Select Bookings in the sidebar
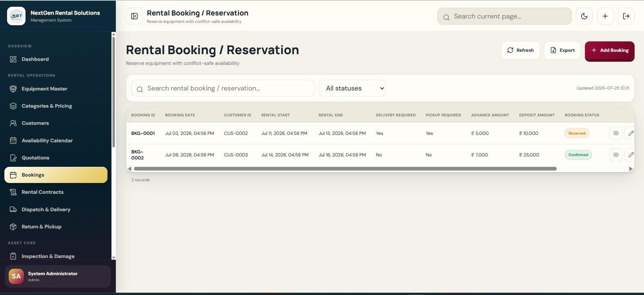The height and width of the screenshot is (295, 644). tap(56, 175)
